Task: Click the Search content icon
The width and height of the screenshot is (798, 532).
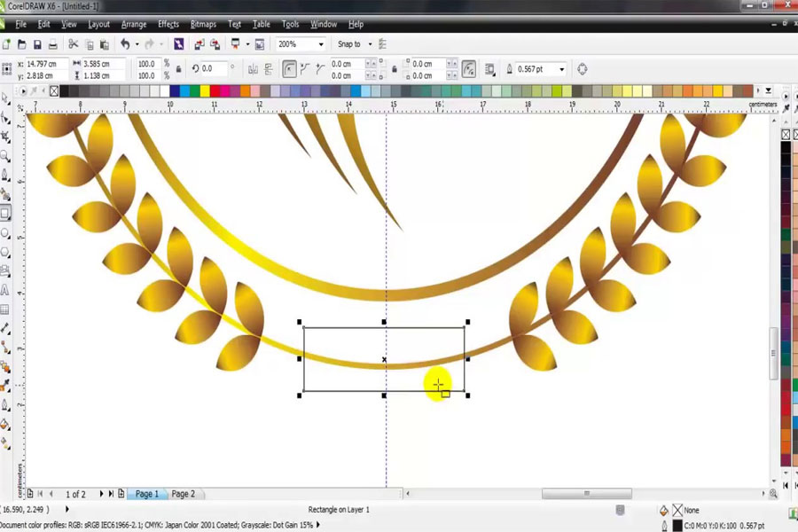Action: point(178,44)
